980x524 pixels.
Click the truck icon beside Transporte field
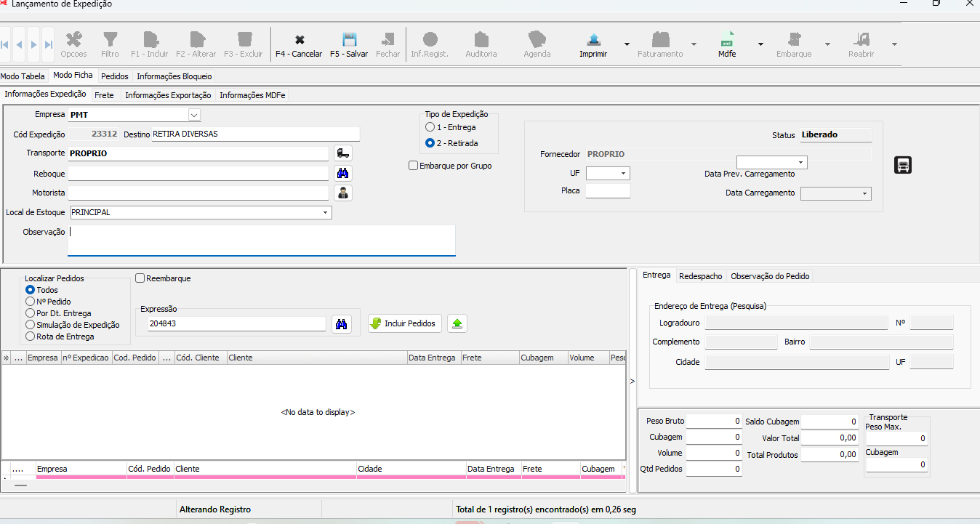pos(342,153)
